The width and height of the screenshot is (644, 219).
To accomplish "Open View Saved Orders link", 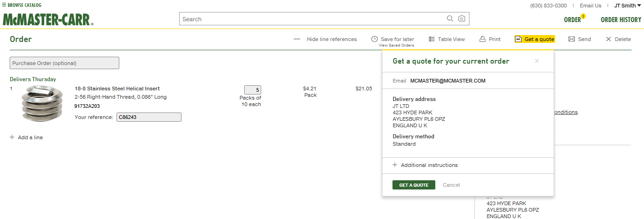I will (x=396, y=45).
